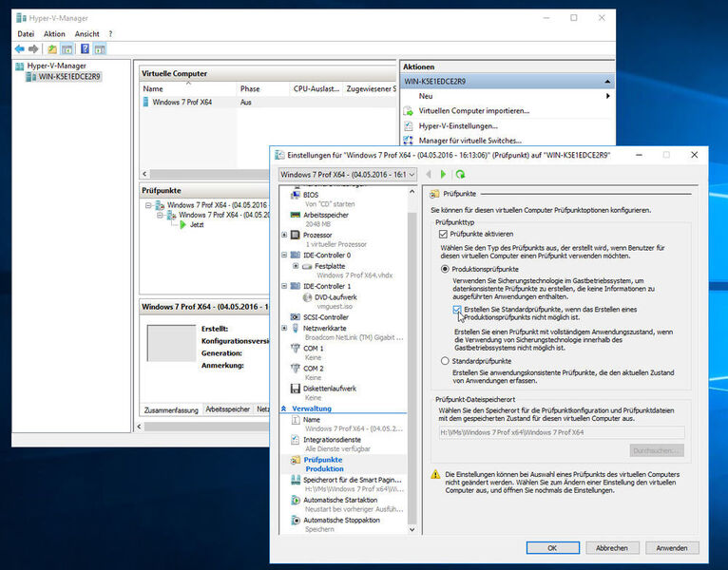
Task: Expand the Netzwerkkarte tree node
Action: (284, 328)
